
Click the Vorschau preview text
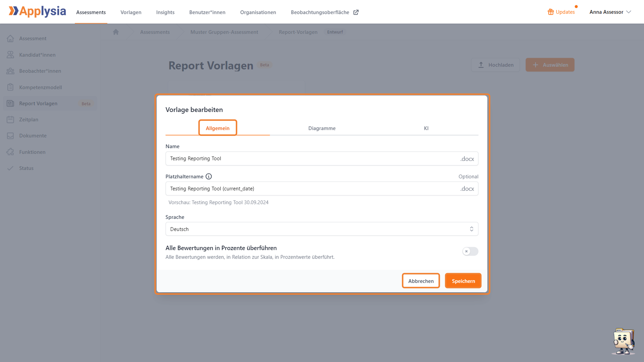pyautogui.click(x=218, y=202)
